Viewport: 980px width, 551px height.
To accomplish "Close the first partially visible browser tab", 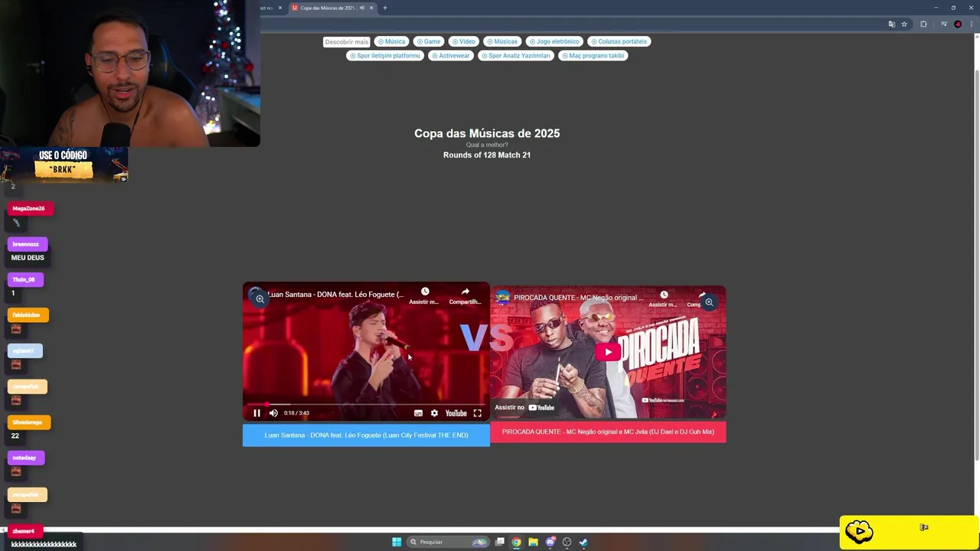I will point(280,8).
